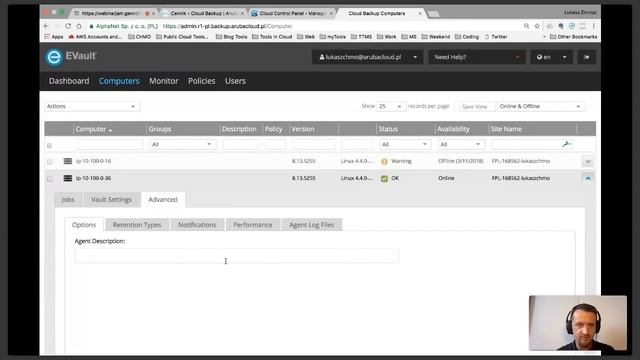Open the Actions dropdown
The height and width of the screenshot is (360, 640).
pos(91,107)
